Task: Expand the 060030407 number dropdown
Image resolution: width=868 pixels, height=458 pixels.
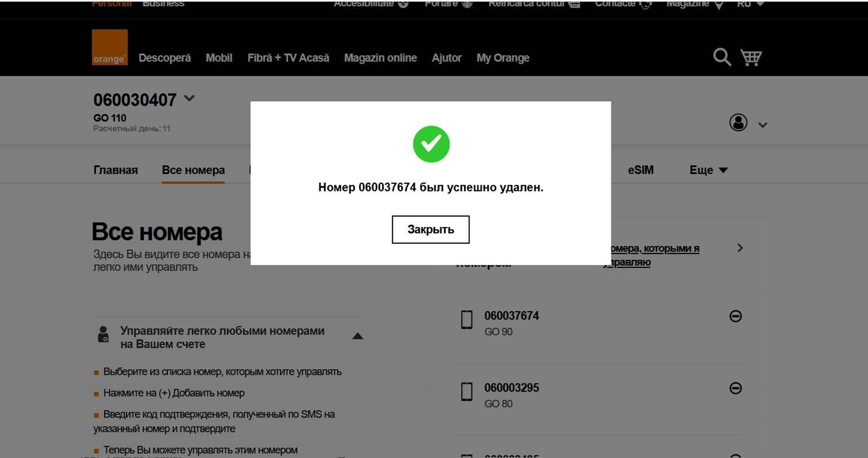Action: coord(189,98)
